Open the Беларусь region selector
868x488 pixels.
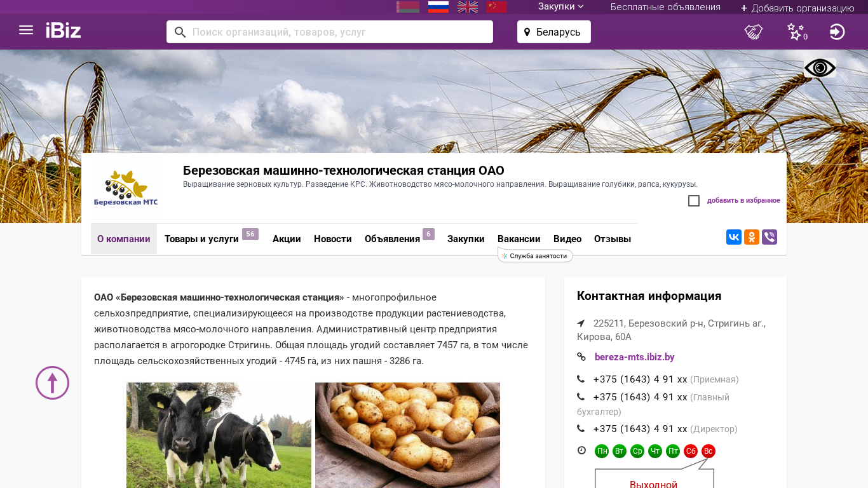[554, 32]
